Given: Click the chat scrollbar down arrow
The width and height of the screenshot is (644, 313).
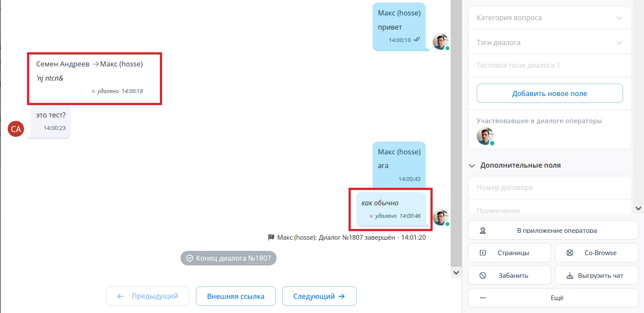Looking at the screenshot, I should pyautogui.click(x=456, y=272).
